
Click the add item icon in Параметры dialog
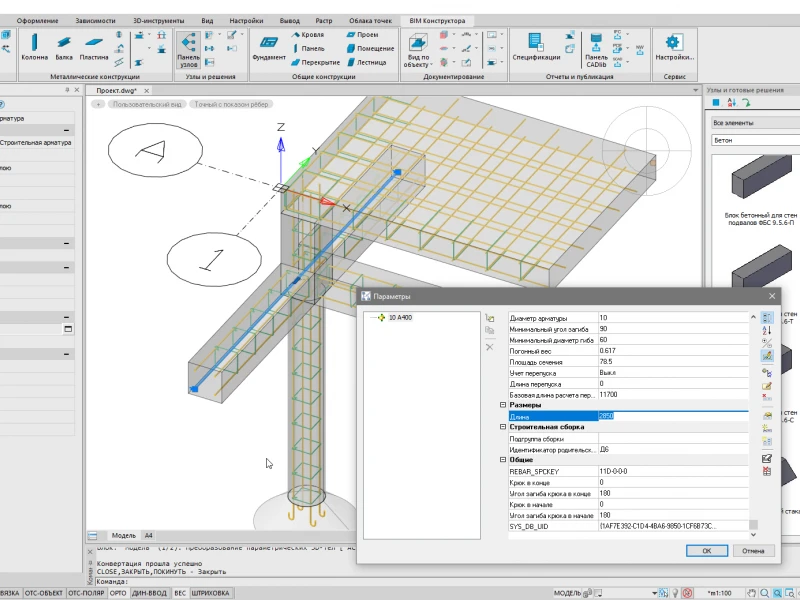pyautogui.click(x=490, y=318)
